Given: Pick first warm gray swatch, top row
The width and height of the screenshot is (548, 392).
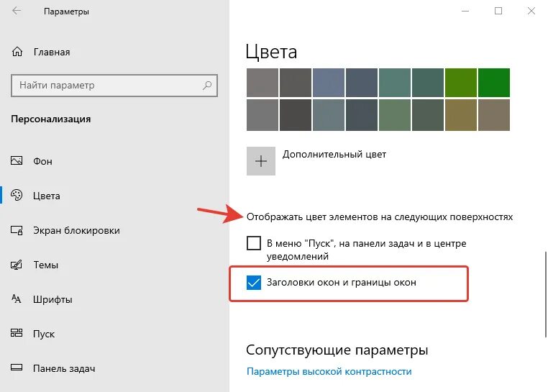Looking at the screenshot, I should pyautogui.click(x=262, y=83).
